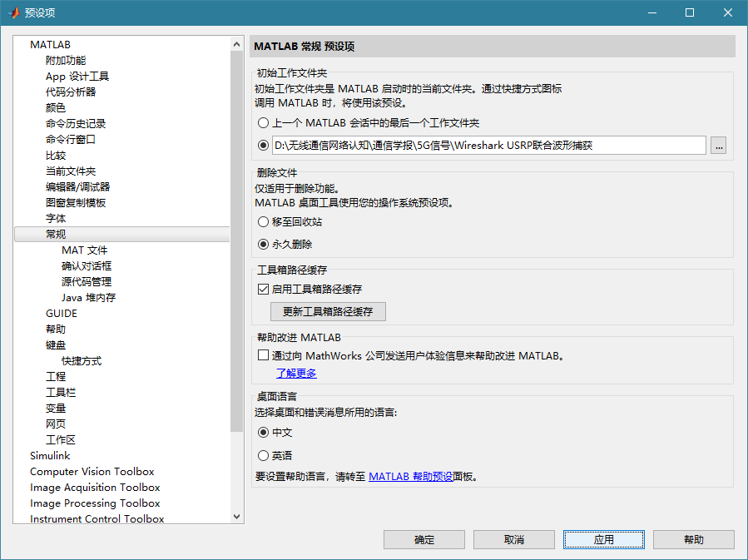Open 变量 preferences
748x560 pixels.
[56, 408]
